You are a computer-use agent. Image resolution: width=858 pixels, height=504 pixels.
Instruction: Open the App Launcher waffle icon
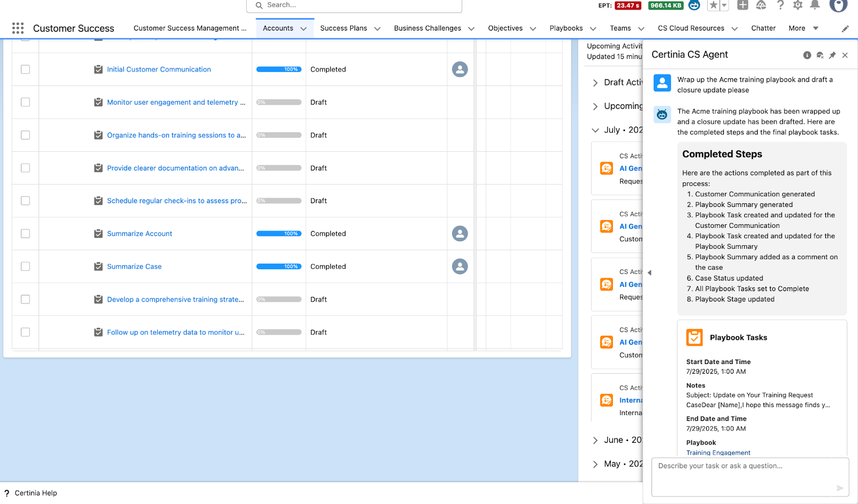pos(18,28)
